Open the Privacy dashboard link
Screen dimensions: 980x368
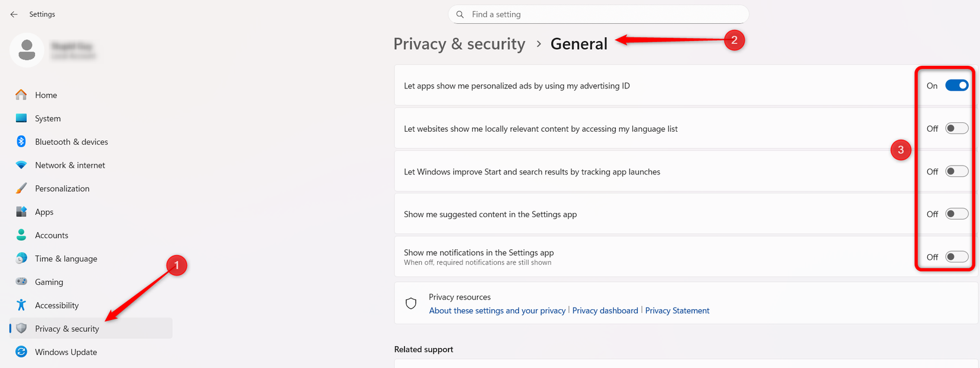tap(605, 310)
